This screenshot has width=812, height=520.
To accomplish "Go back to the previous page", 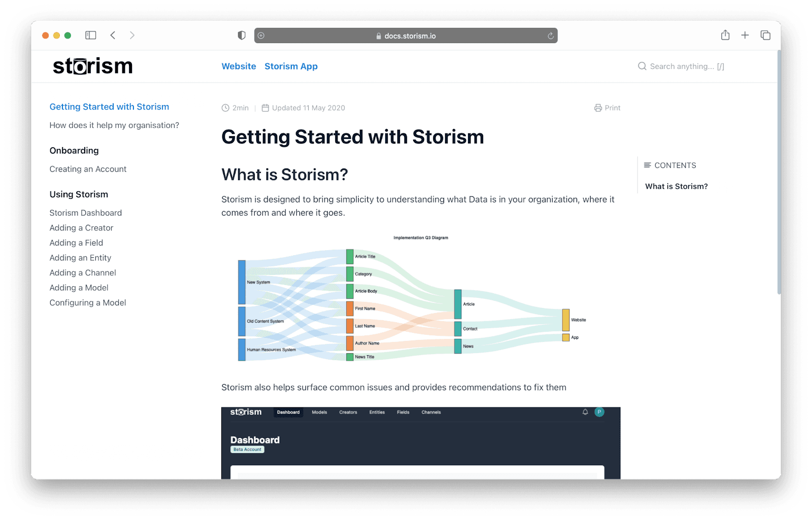I will pos(113,35).
